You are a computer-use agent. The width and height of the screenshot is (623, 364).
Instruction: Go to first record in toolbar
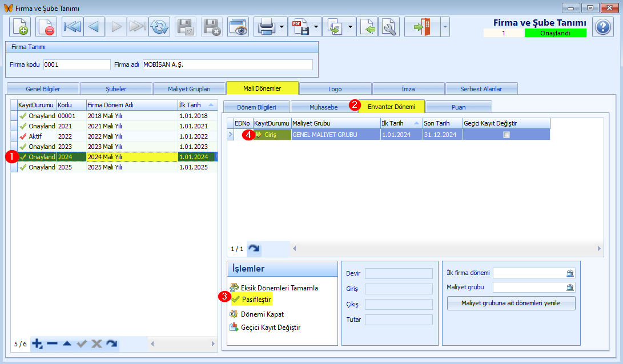pos(73,27)
